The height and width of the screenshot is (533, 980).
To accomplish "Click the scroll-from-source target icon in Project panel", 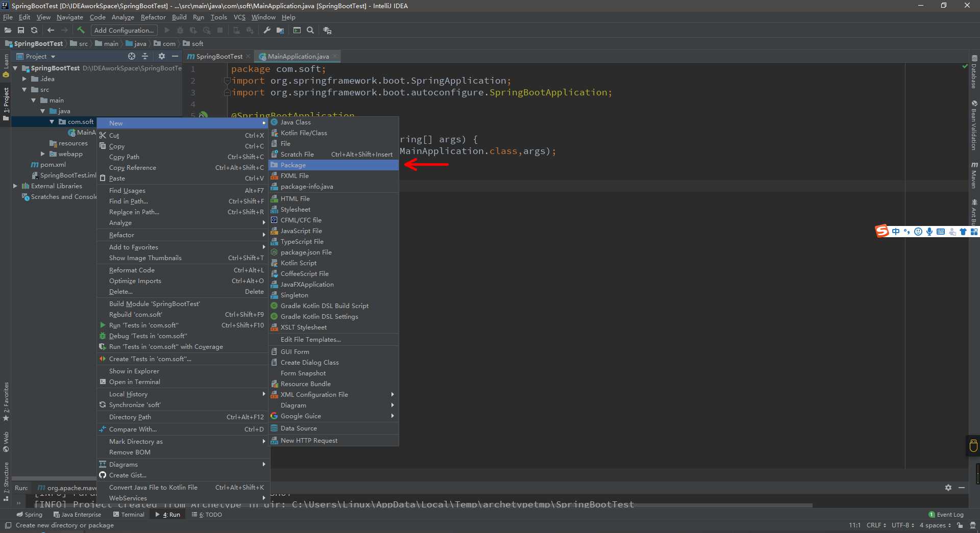I will pos(132,56).
